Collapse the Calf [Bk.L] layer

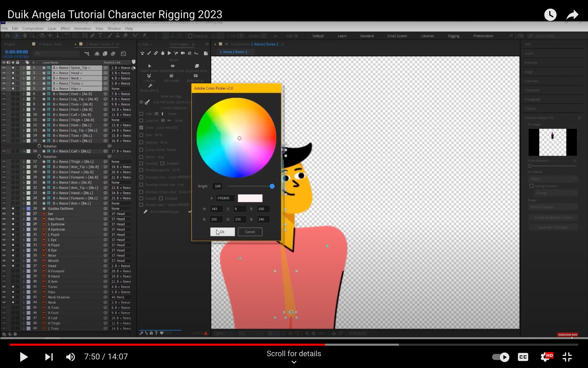point(24,151)
